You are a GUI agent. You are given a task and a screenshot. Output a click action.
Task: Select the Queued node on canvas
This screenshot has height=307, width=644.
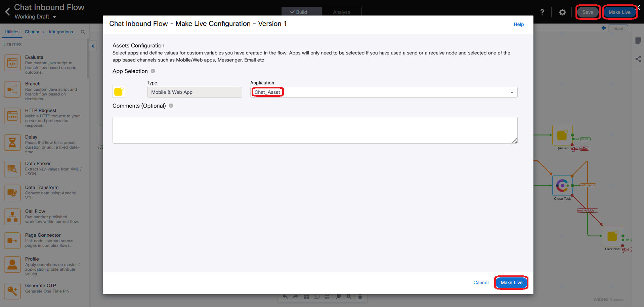tap(562, 135)
